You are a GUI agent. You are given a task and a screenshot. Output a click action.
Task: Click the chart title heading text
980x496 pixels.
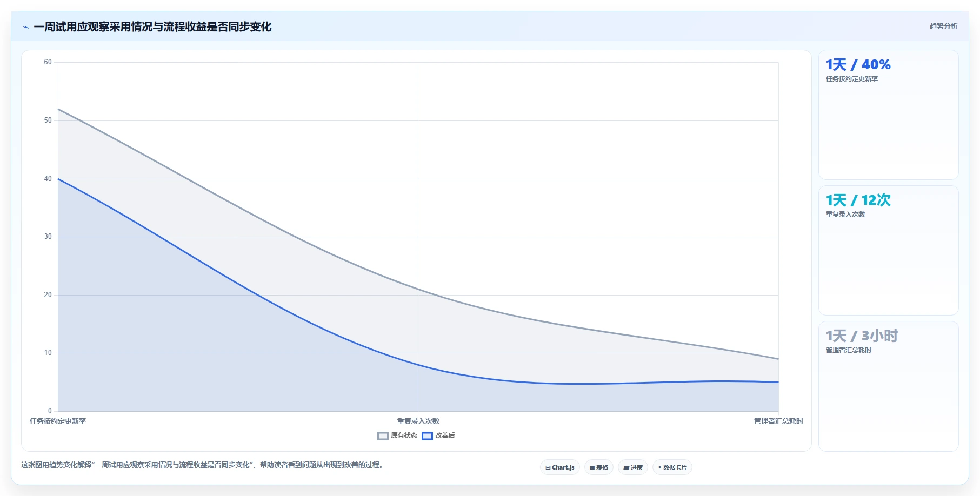[x=152, y=26]
